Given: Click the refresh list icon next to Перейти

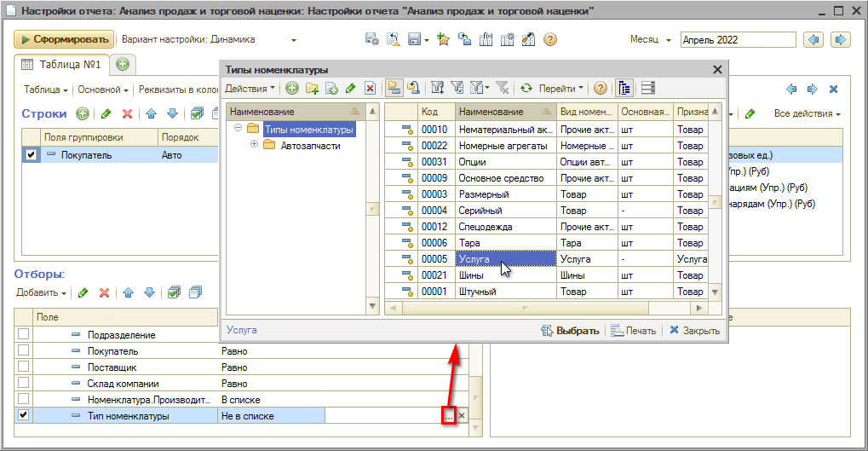Looking at the screenshot, I should [x=526, y=89].
